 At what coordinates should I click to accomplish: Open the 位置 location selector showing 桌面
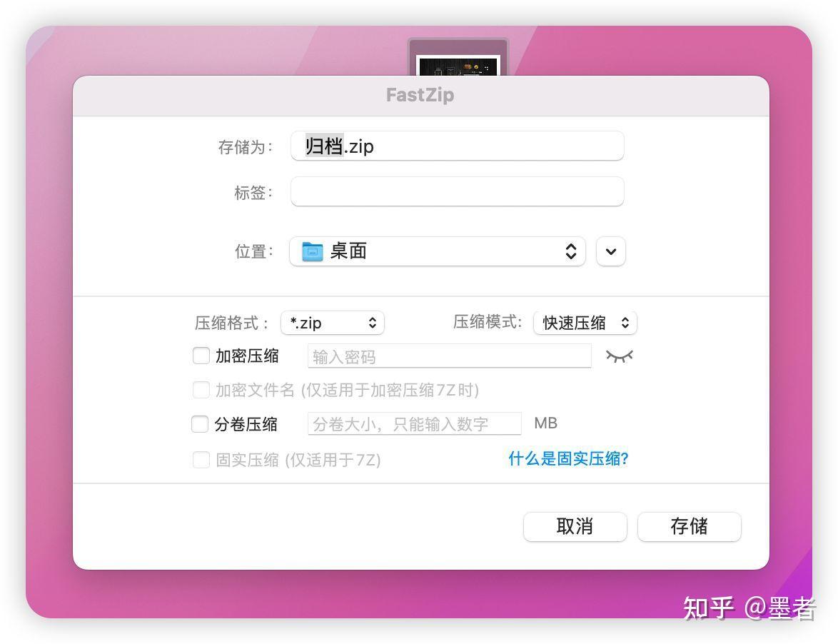click(437, 251)
